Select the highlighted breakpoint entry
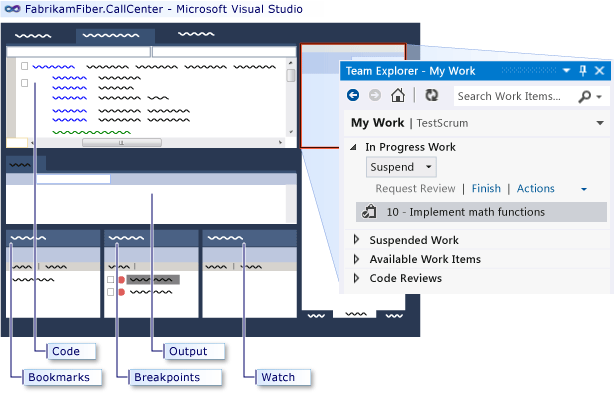 point(153,279)
